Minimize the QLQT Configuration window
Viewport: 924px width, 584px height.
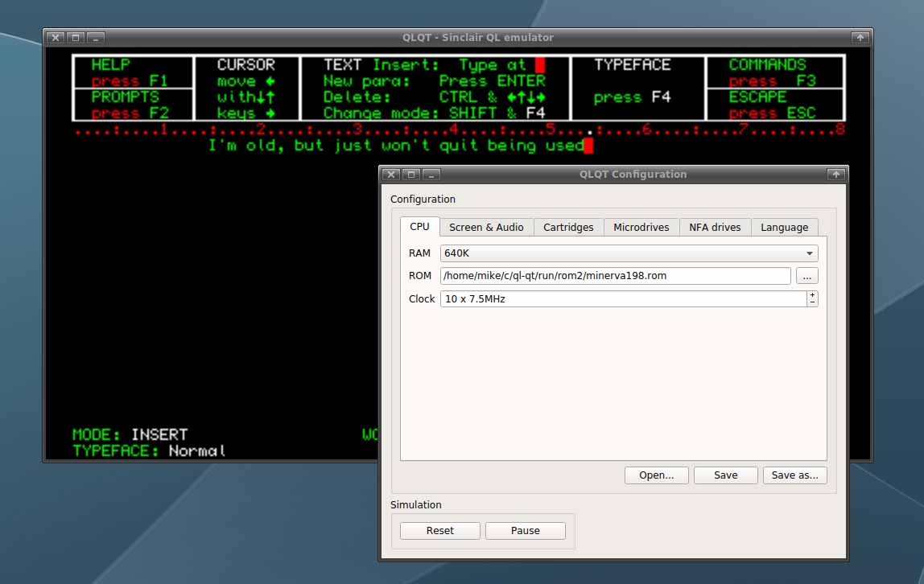click(x=431, y=175)
